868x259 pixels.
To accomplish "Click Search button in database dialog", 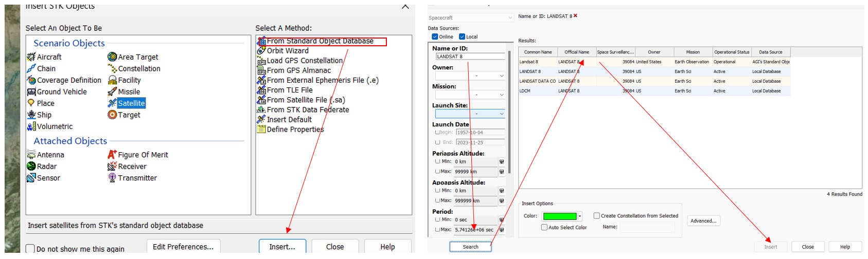I will tap(470, 247).
